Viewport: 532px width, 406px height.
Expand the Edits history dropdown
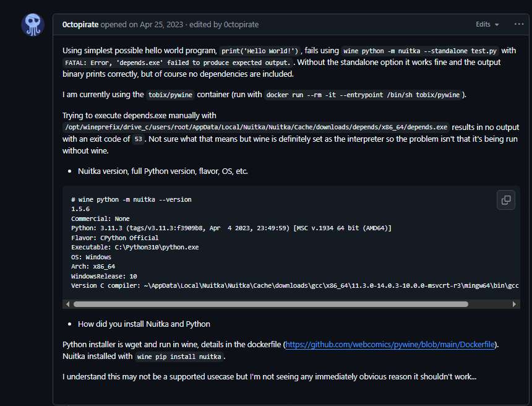487,24
